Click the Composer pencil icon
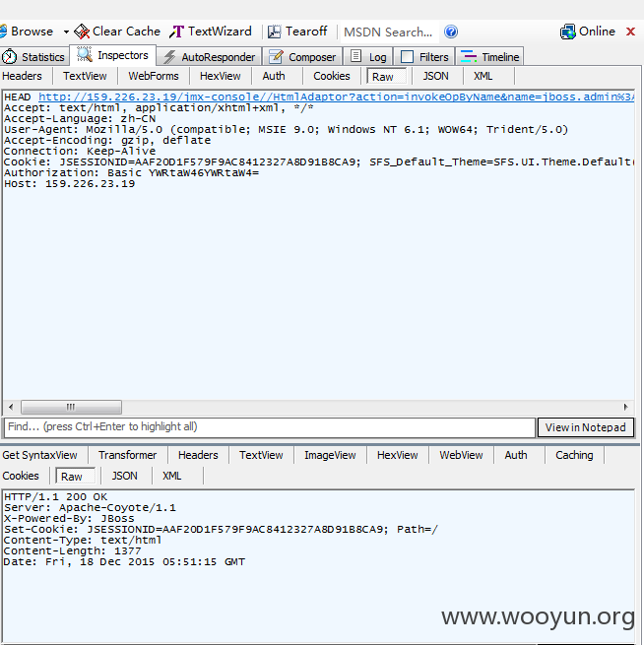The width and height of the screenshot is (644, 645). [276, 57]
